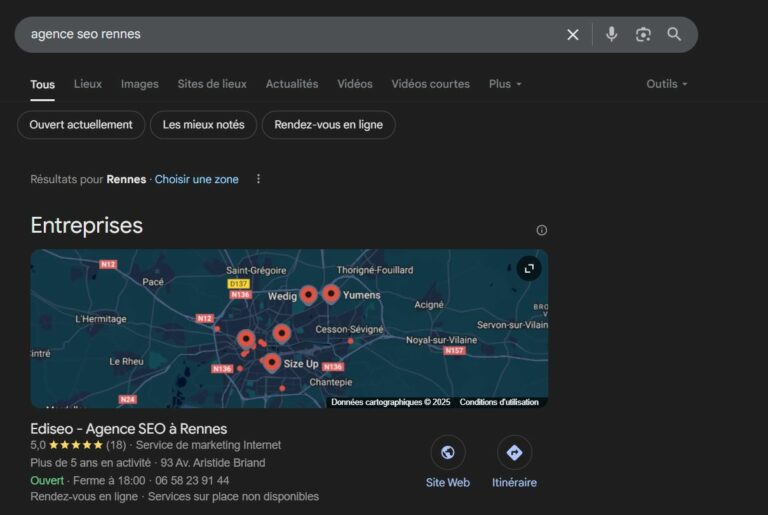Click the Choisir une zone link
Screen dimensions: 768x515
coord(196,179)
